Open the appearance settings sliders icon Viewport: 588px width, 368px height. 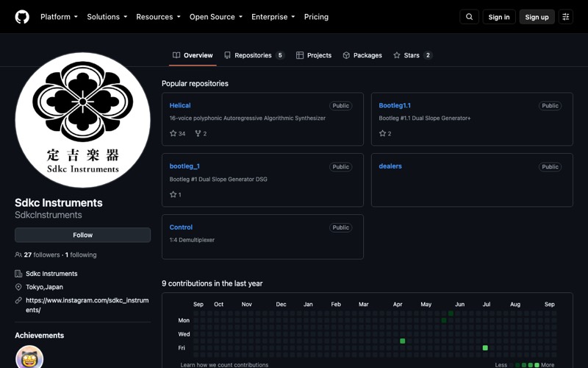point(565,17)
